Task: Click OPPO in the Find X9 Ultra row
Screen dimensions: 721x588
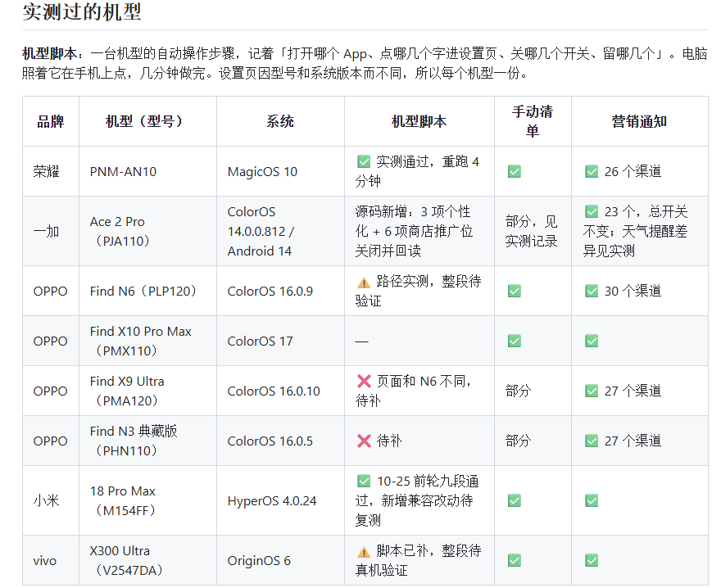Action: tap(51, 391)
